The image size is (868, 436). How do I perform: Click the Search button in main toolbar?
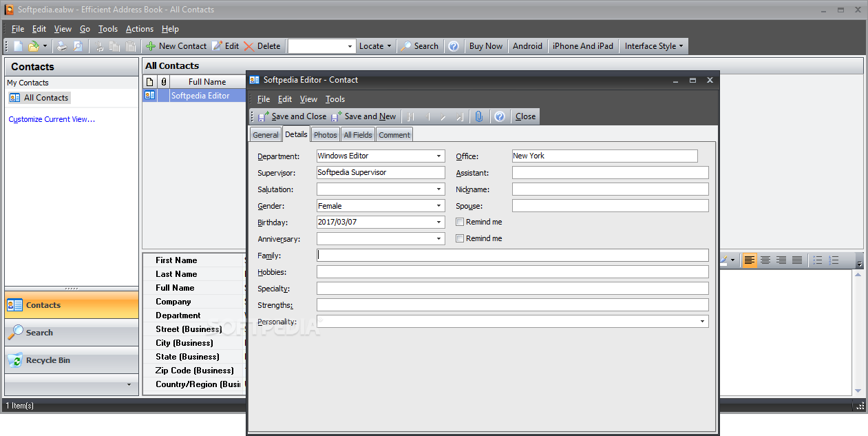point(419,46)
